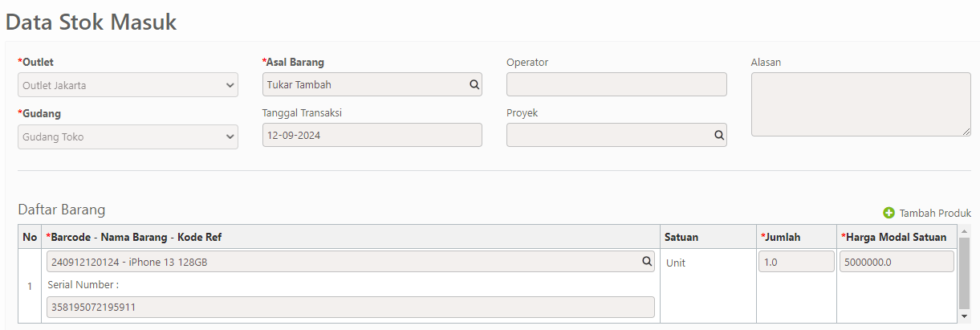Viewport: 980px width, 330px height.
Task: Click the Satuan column header
Action: [681, 237]
